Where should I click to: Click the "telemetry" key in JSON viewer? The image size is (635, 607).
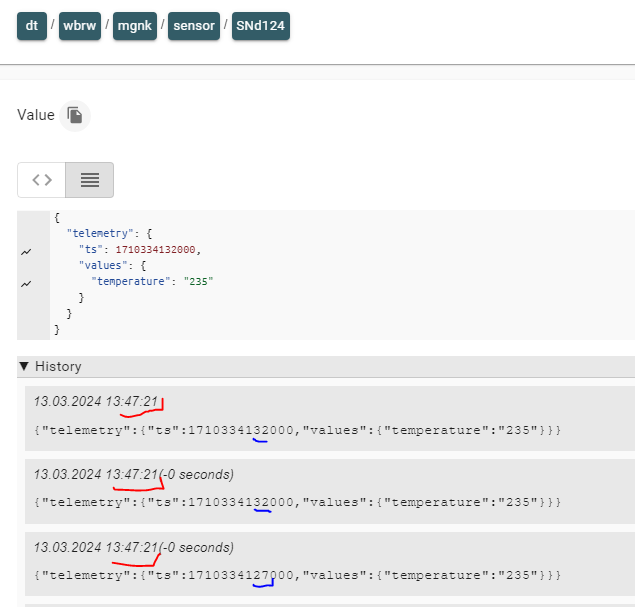pyautogui.click(x=100, y=233)
